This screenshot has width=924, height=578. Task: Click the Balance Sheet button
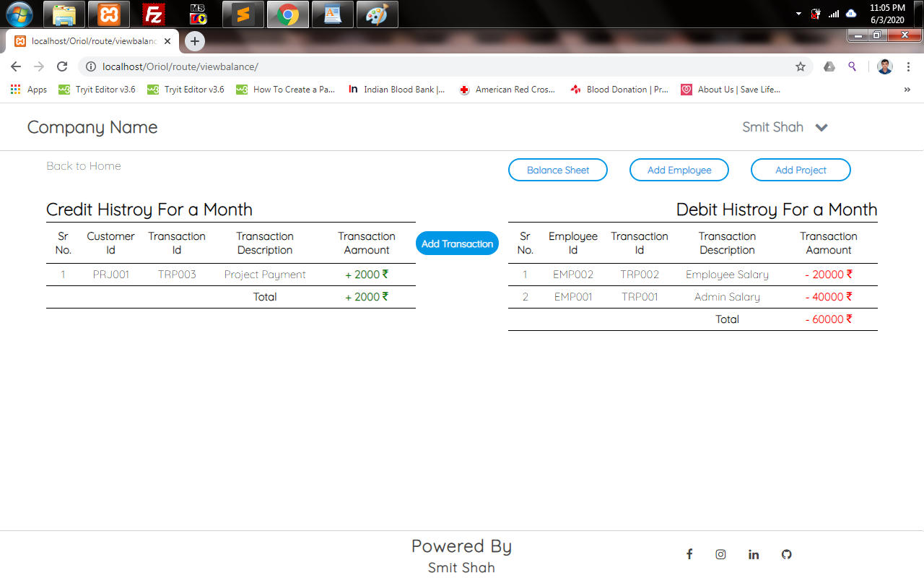tap(558, 170)
